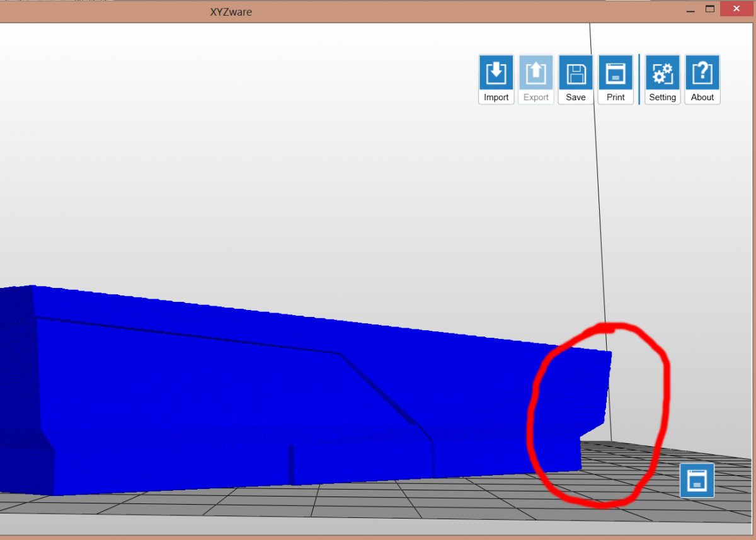Screen dimensions: 756x540
Task: Click the printer icon near the bottom right
Action: tap(697, 481)
